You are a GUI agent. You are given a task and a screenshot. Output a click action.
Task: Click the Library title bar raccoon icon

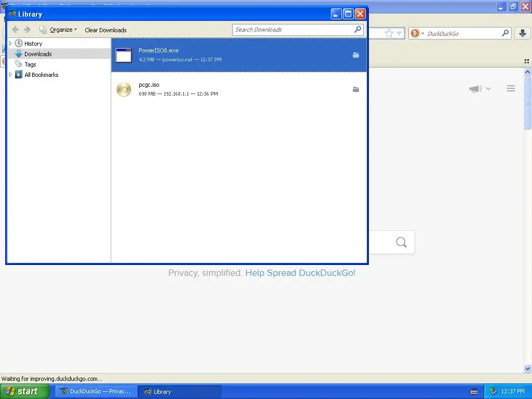click(12, 14)
